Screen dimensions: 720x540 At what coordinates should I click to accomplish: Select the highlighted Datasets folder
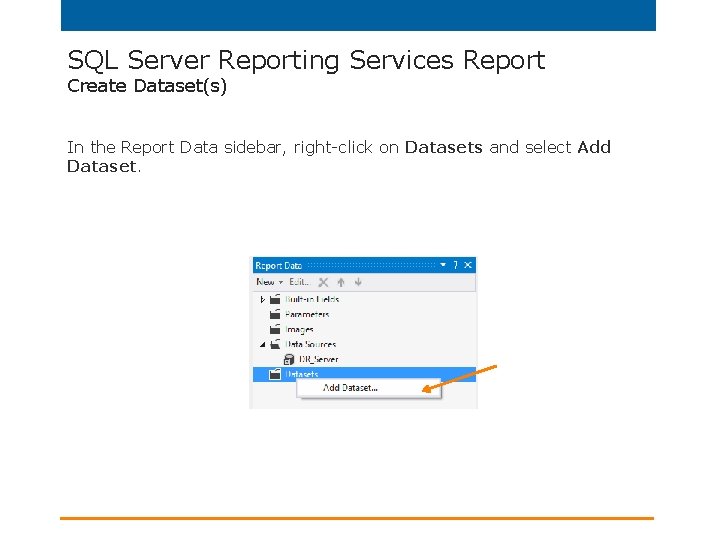[x=302, y=374]
